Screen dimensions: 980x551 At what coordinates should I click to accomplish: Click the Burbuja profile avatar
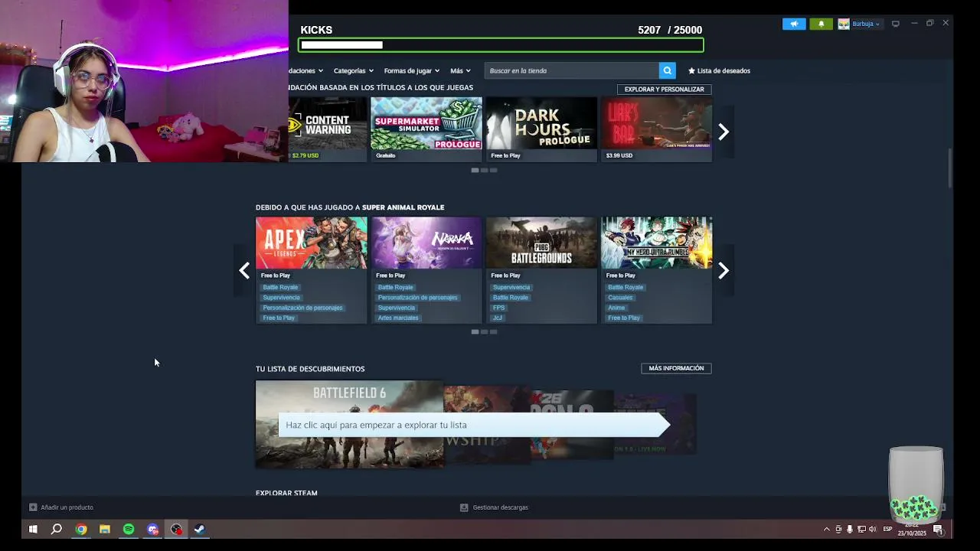[844, 24]
